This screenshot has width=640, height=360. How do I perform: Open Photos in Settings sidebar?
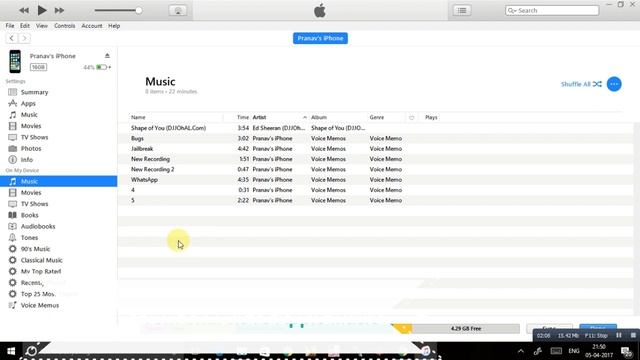[31, 149]
